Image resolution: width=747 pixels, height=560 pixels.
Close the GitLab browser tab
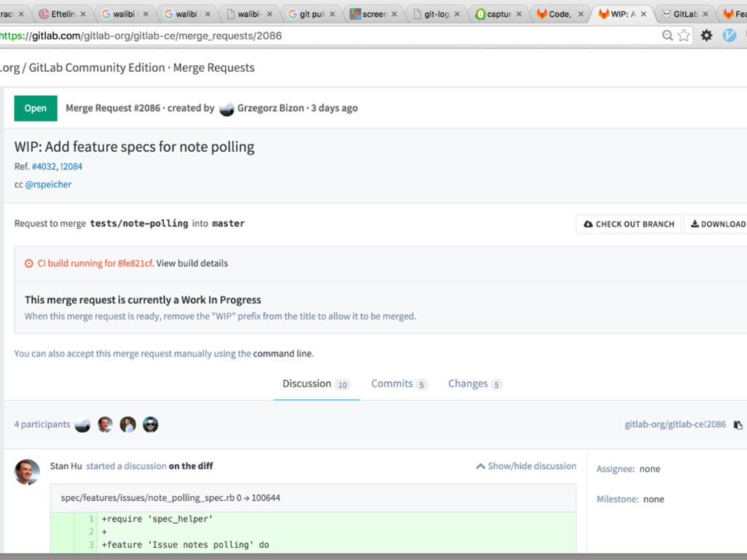coord(705,15)
